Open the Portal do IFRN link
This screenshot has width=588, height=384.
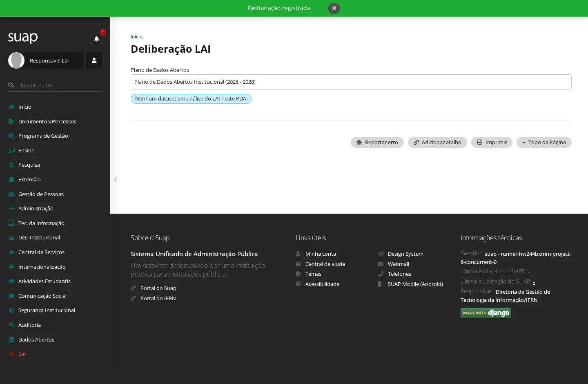tap(158, 298)
